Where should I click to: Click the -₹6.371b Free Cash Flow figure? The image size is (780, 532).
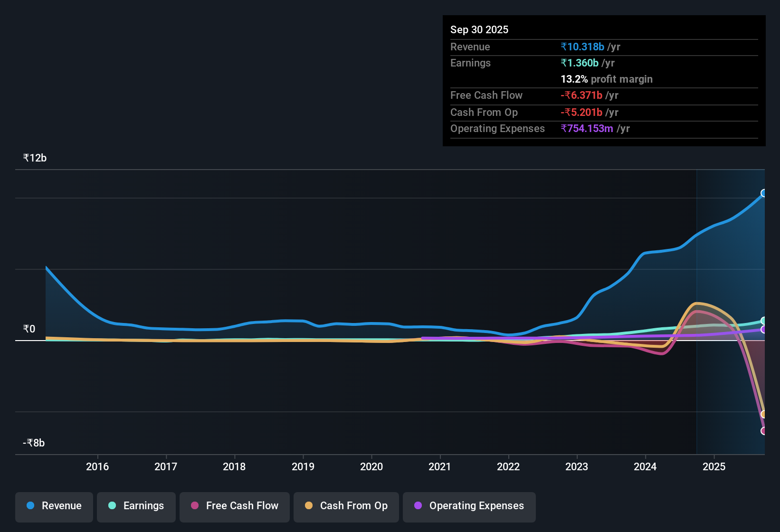(581, 95)
